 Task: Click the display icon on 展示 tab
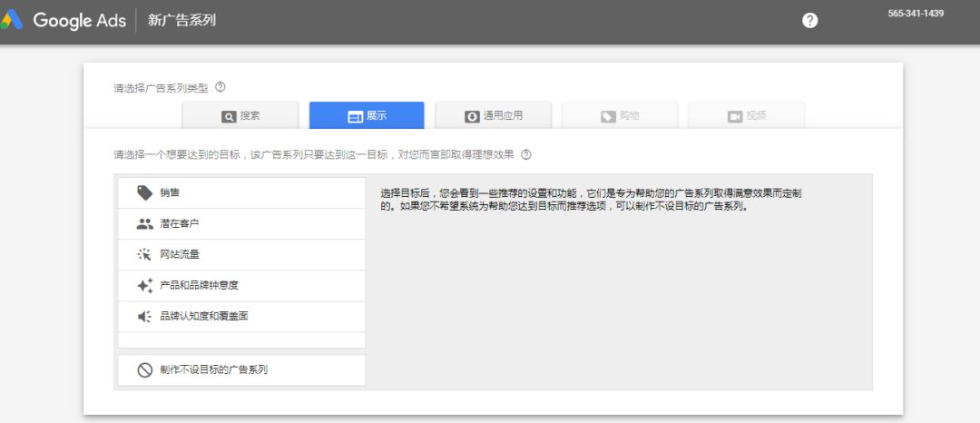pos(355,116)
